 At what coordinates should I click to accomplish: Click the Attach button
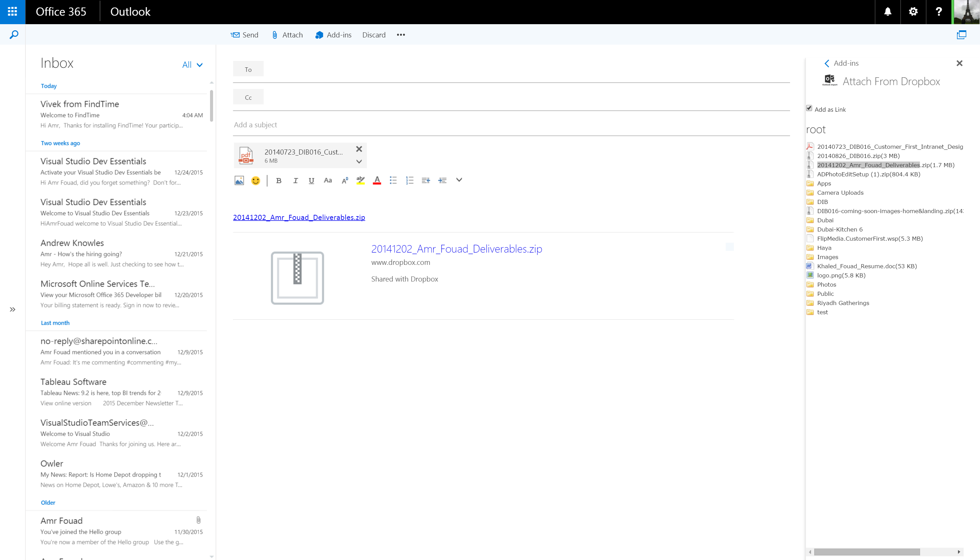click(x=287, y=35)
